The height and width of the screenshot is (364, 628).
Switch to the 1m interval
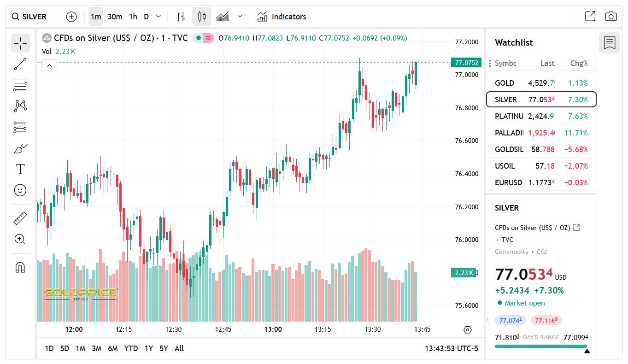coord(96,17)
